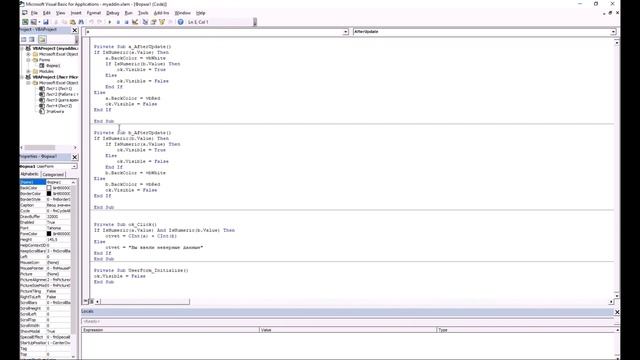
Task: Open the Run menu
Action: (x=128, y=13)
